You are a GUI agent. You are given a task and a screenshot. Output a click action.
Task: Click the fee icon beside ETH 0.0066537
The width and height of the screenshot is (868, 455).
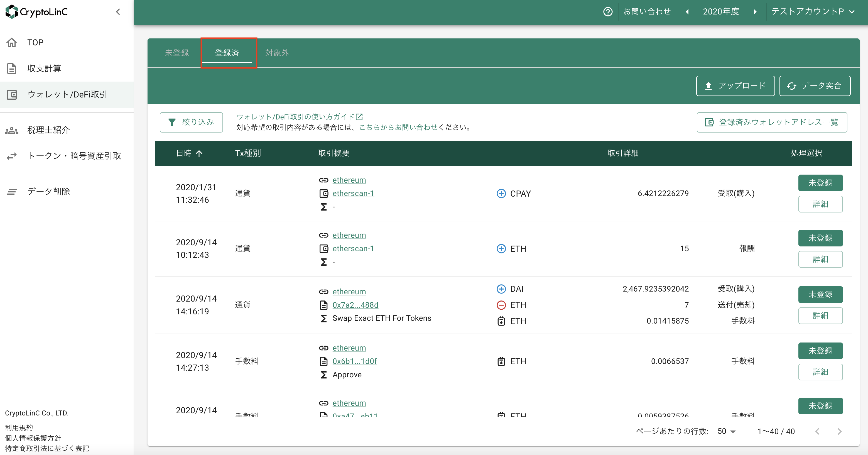[501, 361]
